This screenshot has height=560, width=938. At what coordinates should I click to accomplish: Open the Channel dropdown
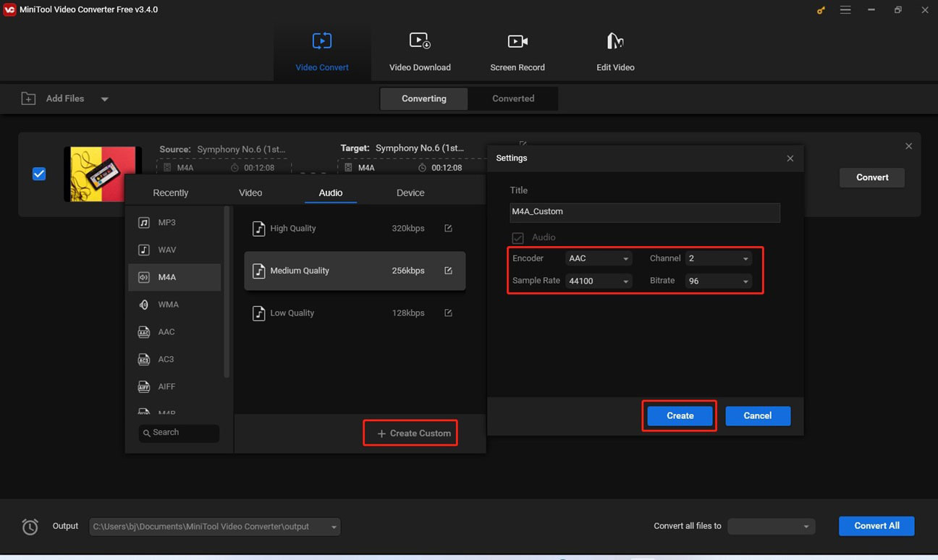click(718, 258)
